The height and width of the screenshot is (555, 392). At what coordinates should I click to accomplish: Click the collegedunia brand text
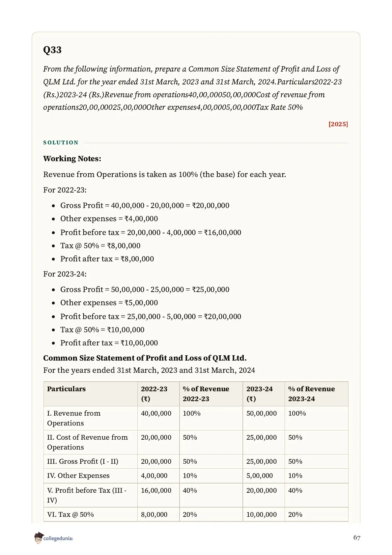pos(58,538)
